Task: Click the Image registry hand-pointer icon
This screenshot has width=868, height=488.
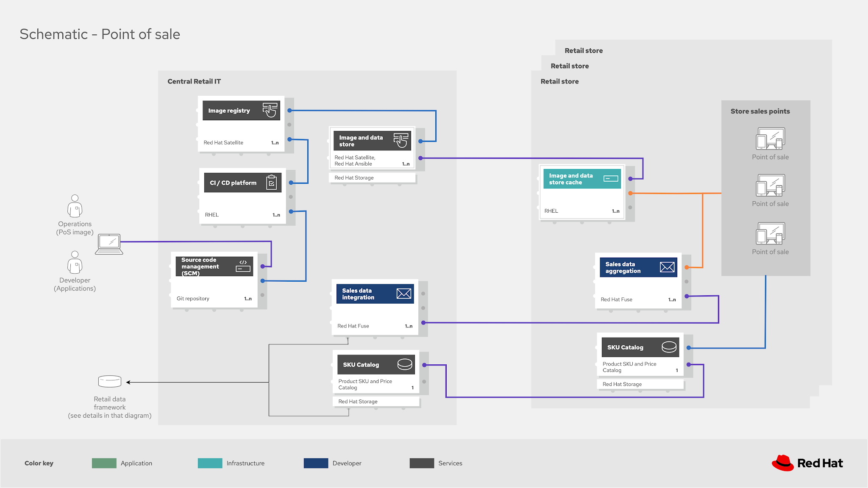Action: click(270, 110)
